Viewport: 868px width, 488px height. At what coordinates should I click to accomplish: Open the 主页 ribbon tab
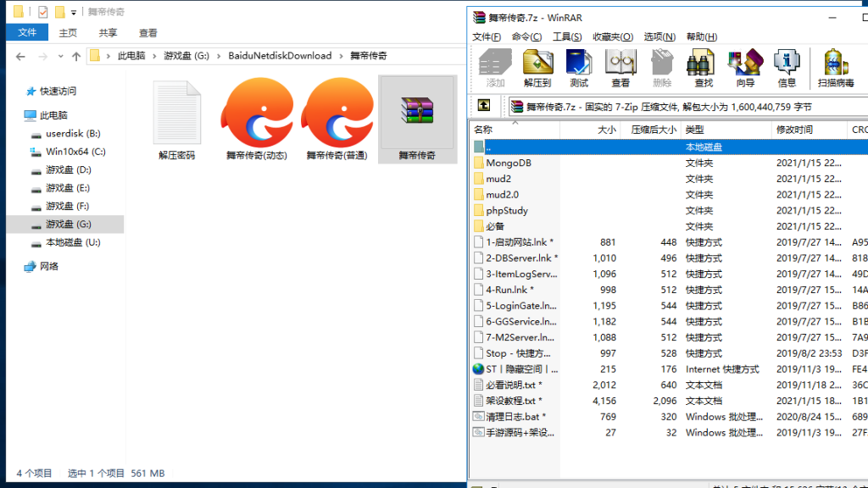68,33
